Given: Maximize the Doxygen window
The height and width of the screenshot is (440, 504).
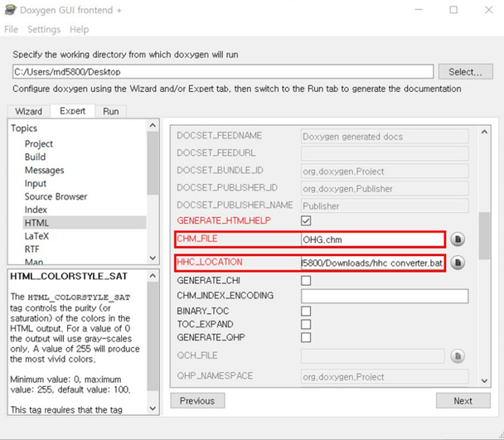Looking at the screenshot, I should coord(453,10).
